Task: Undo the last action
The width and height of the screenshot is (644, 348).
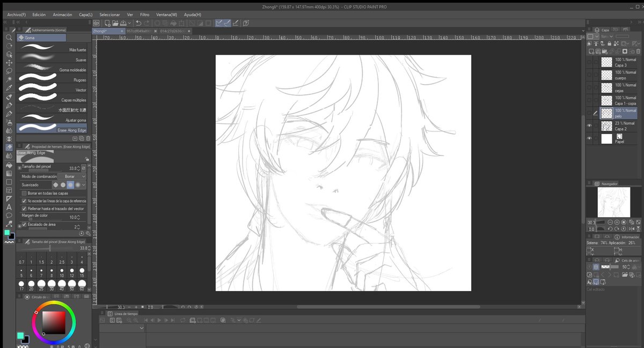Action: click(138, 23)
